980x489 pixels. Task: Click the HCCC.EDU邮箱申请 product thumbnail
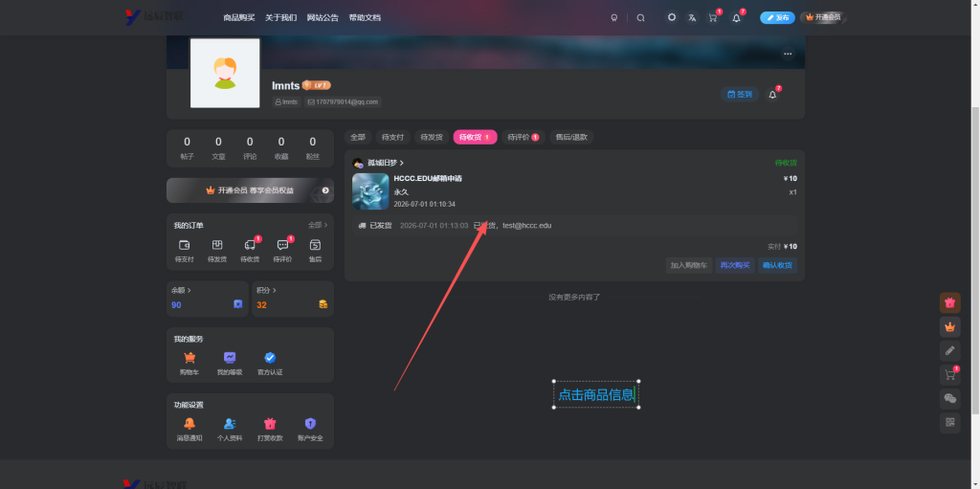(370, 191)
